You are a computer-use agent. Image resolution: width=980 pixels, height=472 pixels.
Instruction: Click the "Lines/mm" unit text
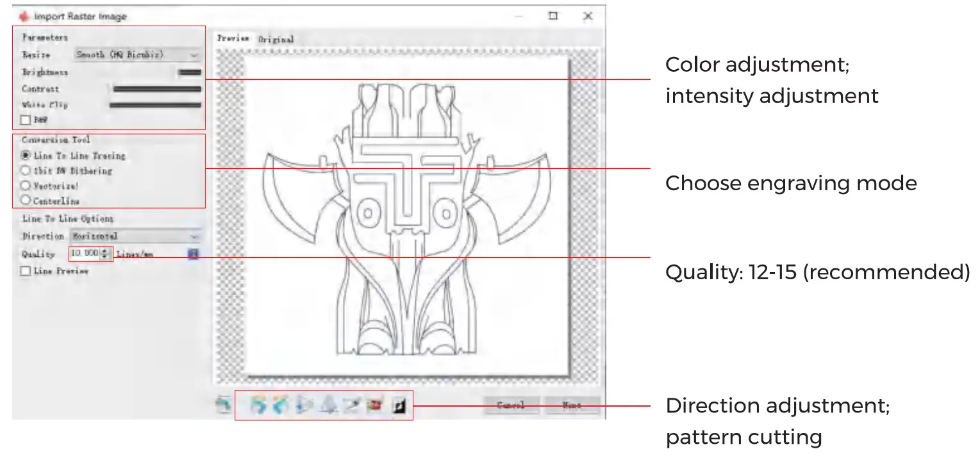[135, 254]
